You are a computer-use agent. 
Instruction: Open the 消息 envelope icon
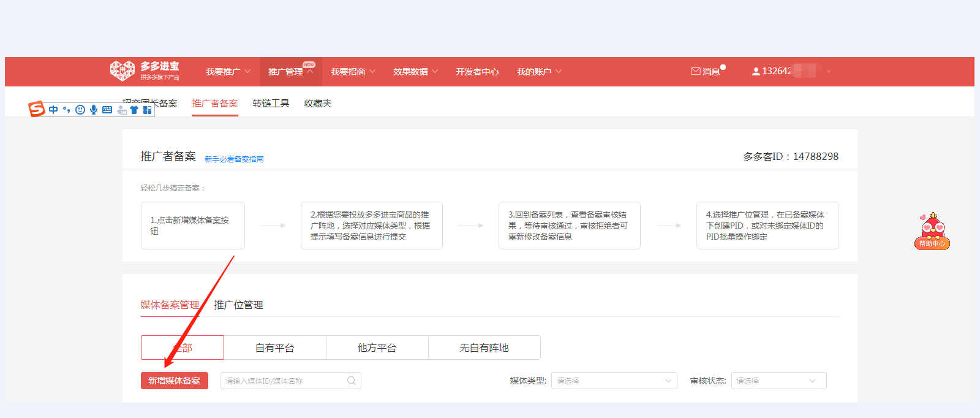coord(695,71)
